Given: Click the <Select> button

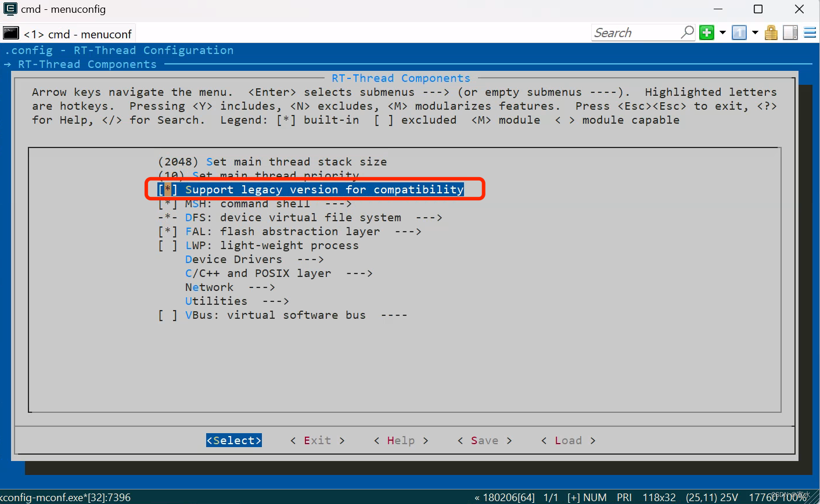Looking at the screenshot, I should [x=233, y=440].
